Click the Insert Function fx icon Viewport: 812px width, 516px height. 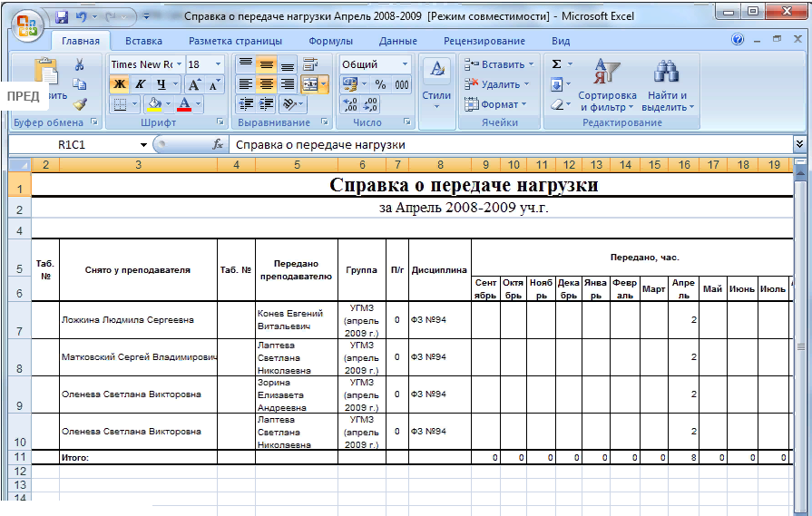(x=218, y=145)
